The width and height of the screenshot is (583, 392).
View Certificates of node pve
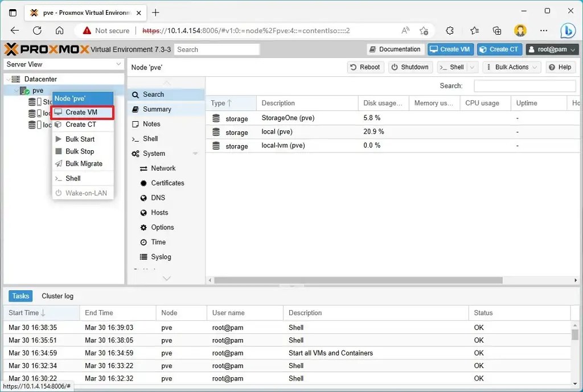pyautogui.click(x=169, y=183)
